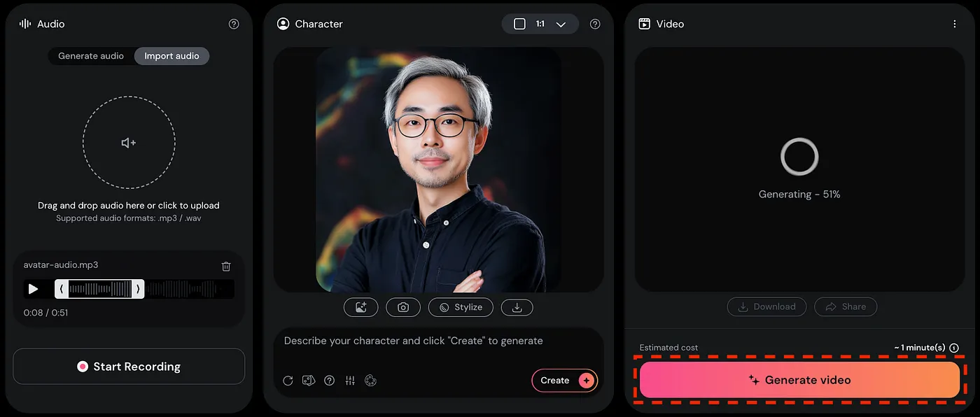Click the dashed circle audio upload area
The height and width of the screenshot is (417, 980).
(x=129, y=143)
